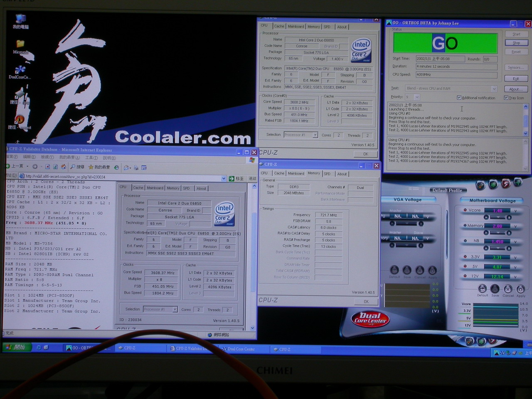This screenshot has height=399, width=532.
Task: Click the green clover icon in Dual Core Center
Action: click(x=493, y=184)
